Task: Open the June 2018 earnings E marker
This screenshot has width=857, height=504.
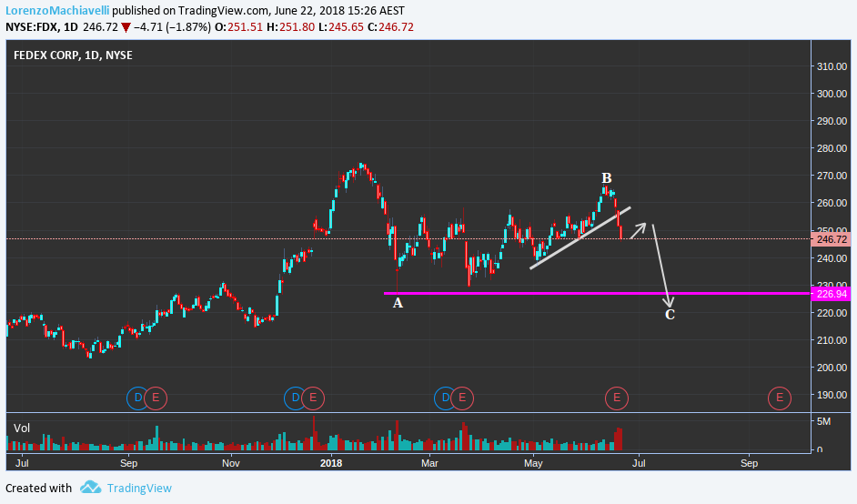Action: pos(617,398)
